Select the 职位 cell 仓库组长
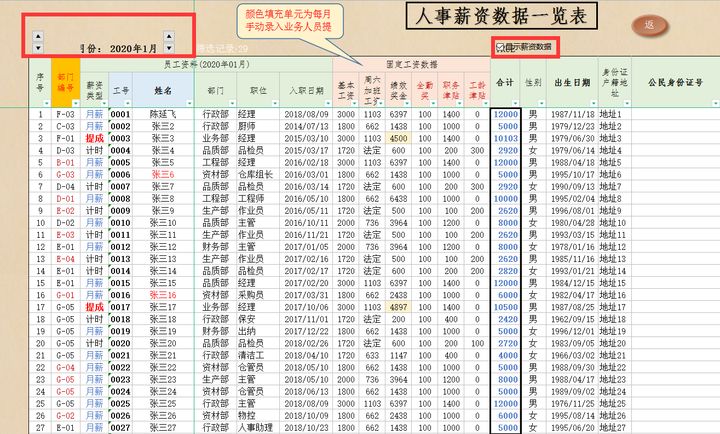This screenshot has width=720, height=434. click(x=258, y=175)
